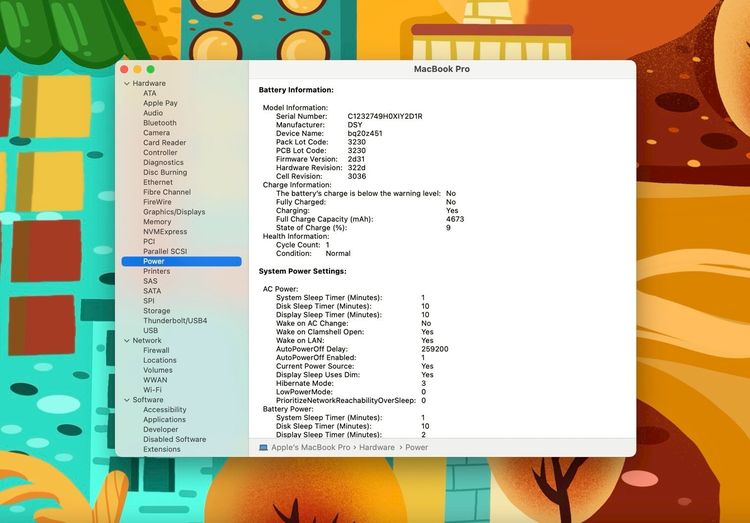This screenshot has height=523, width=750.
Task: Select Bluetooth in the Hardware list
Action: coord(159,123)
